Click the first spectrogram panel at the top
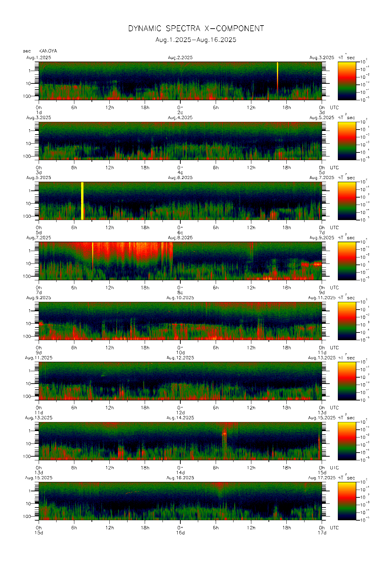The image size is (392, 565). [180, 81]
